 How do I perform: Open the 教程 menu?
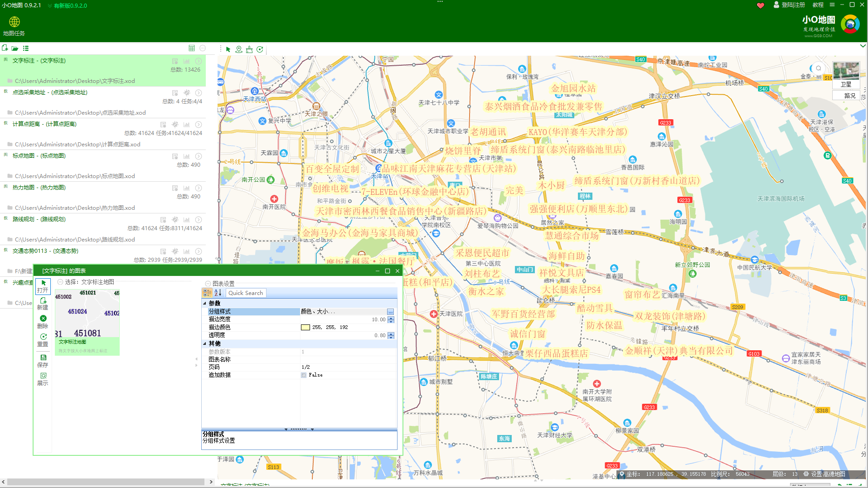point(818,5)
